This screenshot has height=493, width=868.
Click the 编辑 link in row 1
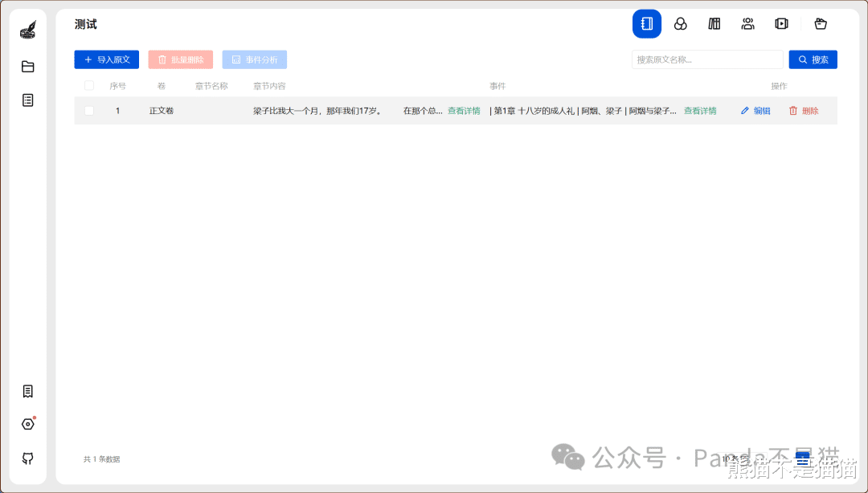[x=762, y=111]
